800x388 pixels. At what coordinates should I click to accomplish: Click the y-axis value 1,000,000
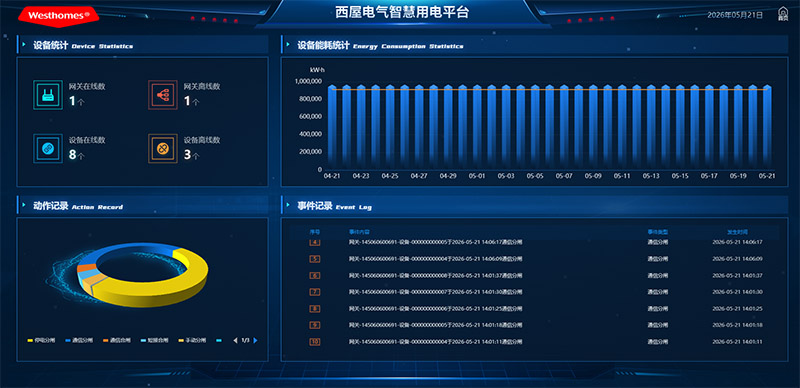click(x=309, y=81)
